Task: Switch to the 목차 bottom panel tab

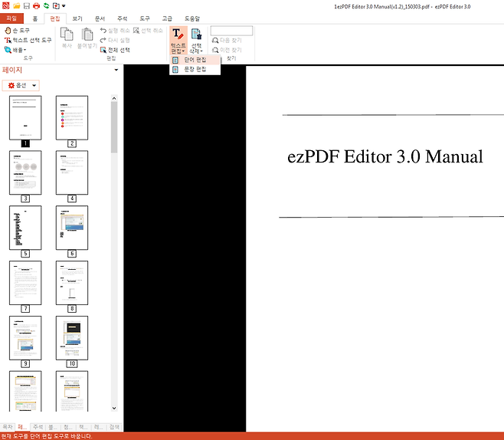Action: click(8, 427)
